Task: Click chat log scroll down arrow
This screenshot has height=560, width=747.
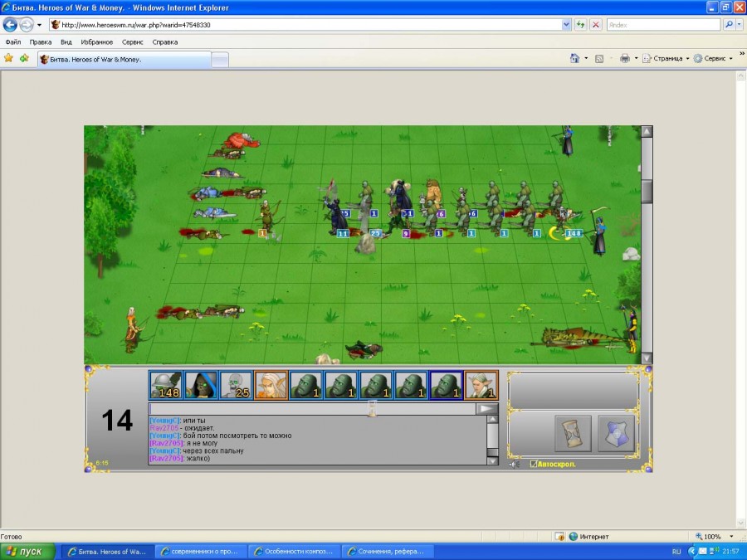Action: click(492, 460)
